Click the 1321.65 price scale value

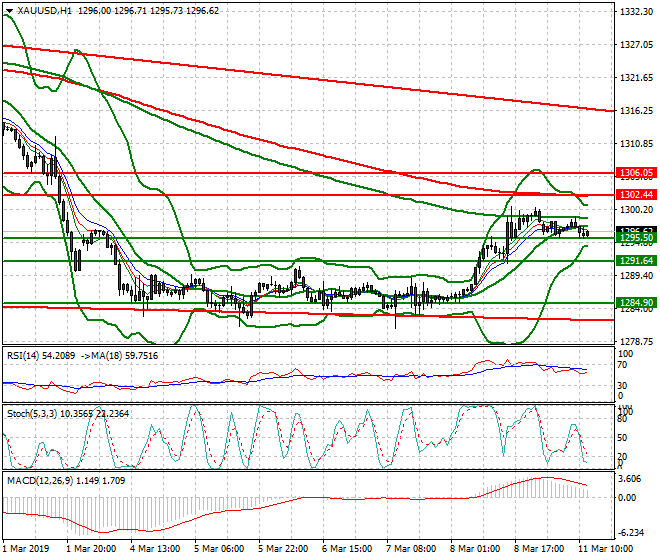[636, 77]
